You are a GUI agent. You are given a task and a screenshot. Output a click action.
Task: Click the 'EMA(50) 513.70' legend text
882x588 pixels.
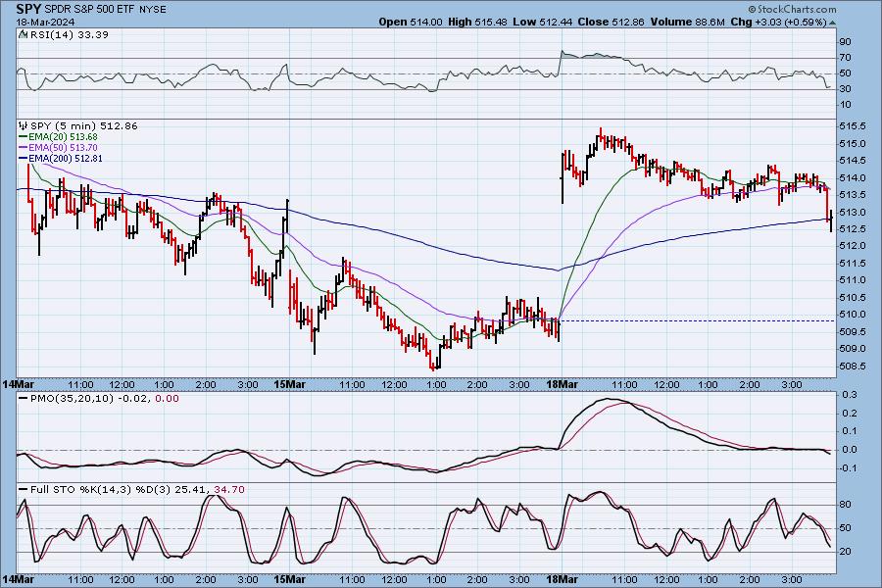click(x=63, y=147)
